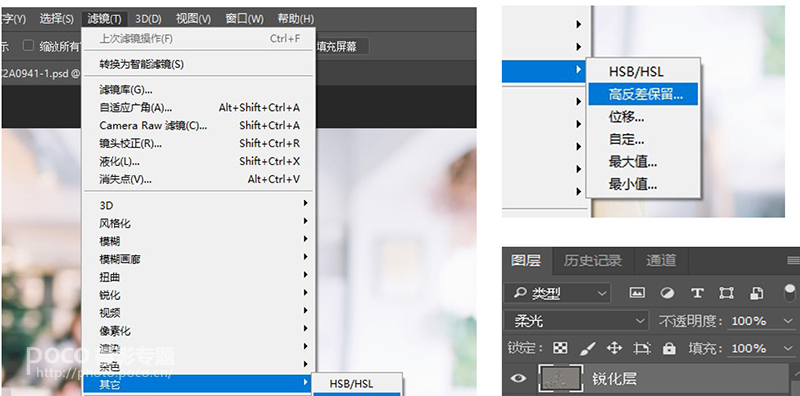
Task: Switch to the 图层 tab
Action: [x=527, y=261]
